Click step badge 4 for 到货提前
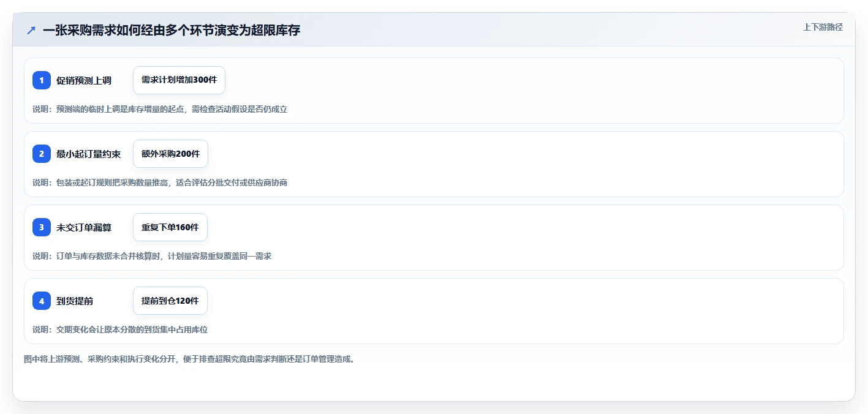The image size is (868, 414). click(x=42, y=301)
